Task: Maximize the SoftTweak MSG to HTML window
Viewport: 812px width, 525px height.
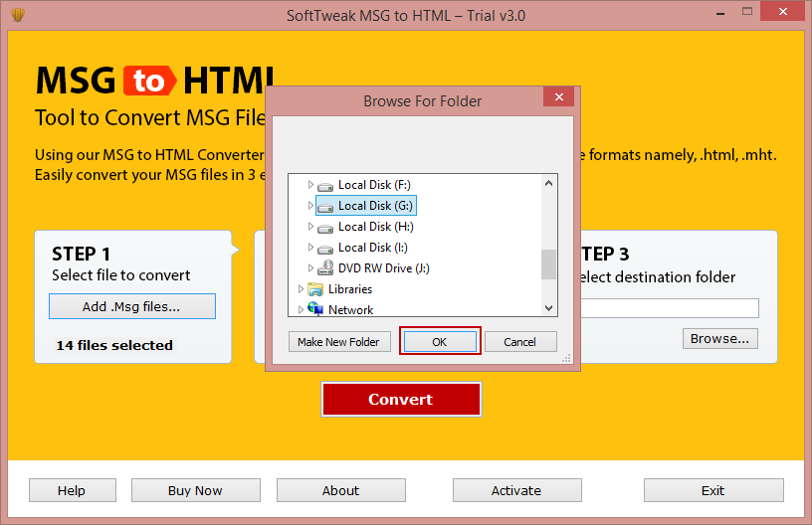Action: click(x=746, y=11)
